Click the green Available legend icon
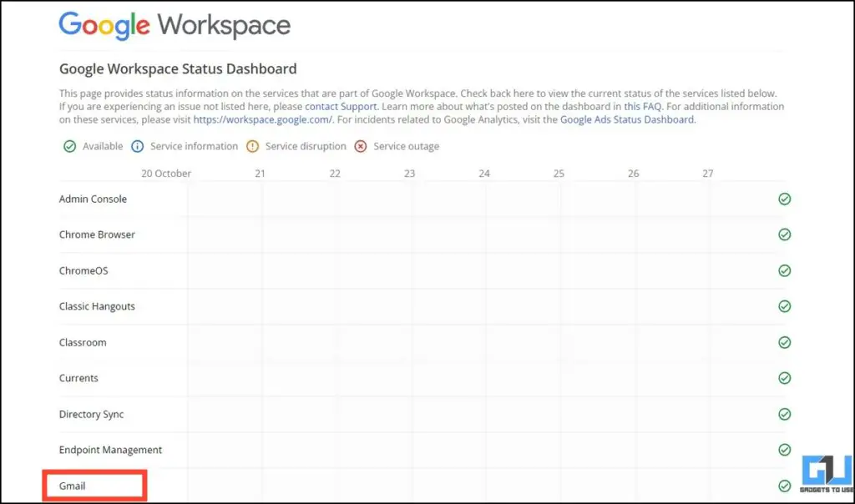 69,146
